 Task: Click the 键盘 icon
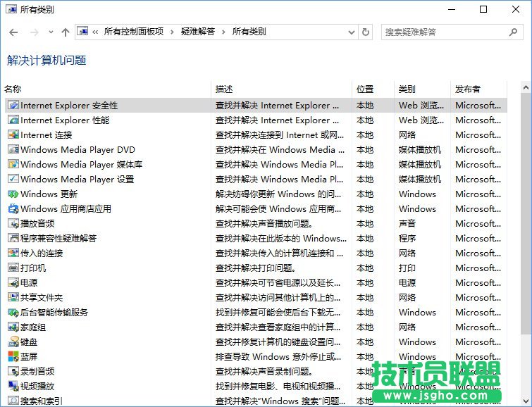click(13, 342)
